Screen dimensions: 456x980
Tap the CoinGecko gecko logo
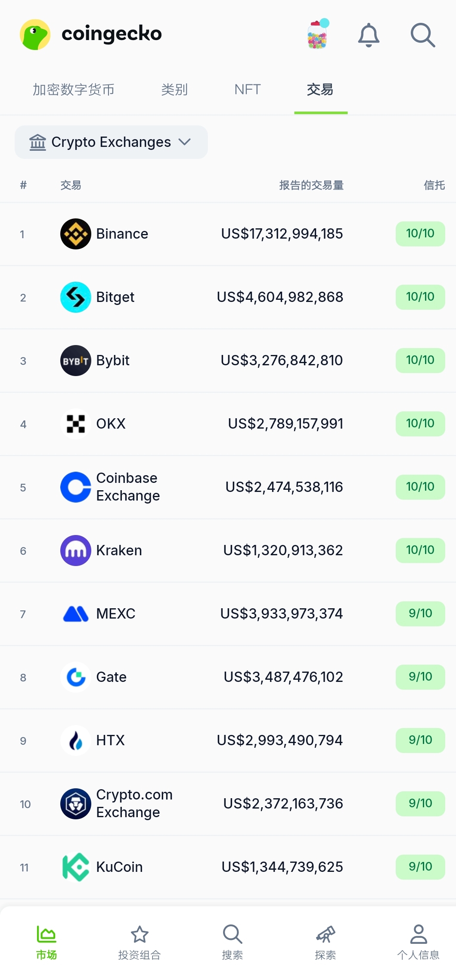point(35,34)
